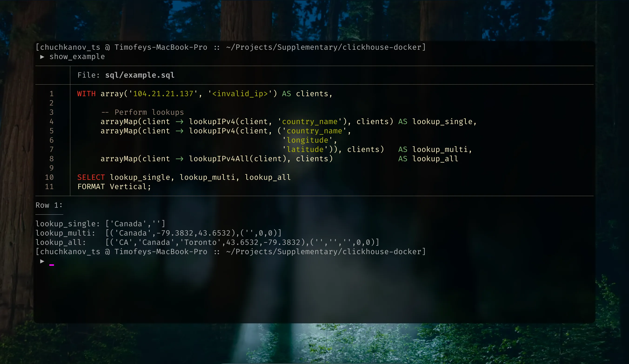Select the sql/example.sql file name

(139, 75)
